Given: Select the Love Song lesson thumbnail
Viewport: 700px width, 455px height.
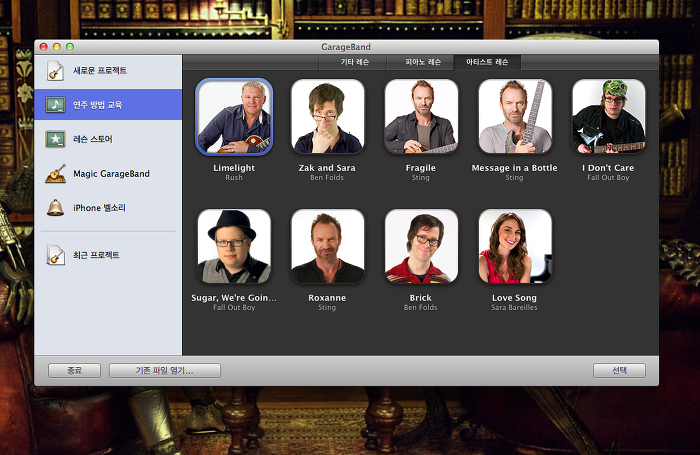Looking at the screenshot, I should (515, 246).
